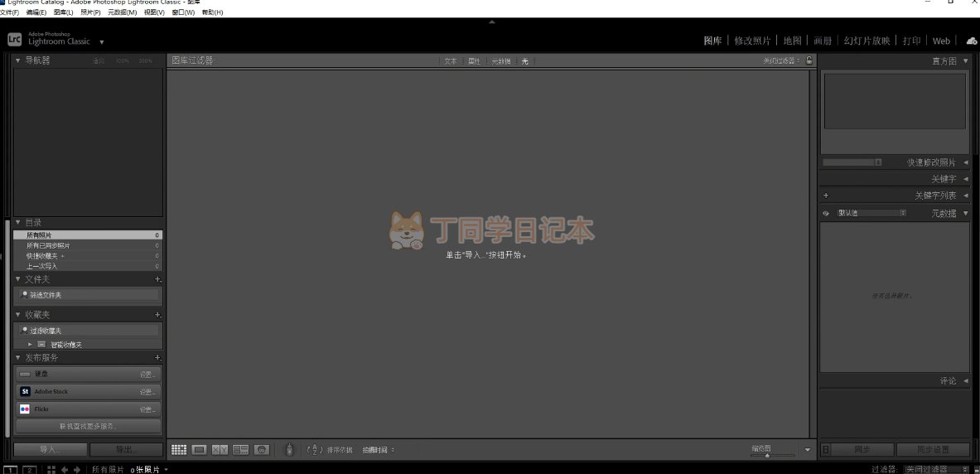Screen dimensions: 980x474
Task: Open the sort by capture time dropdown
Action: pos(378,450)
